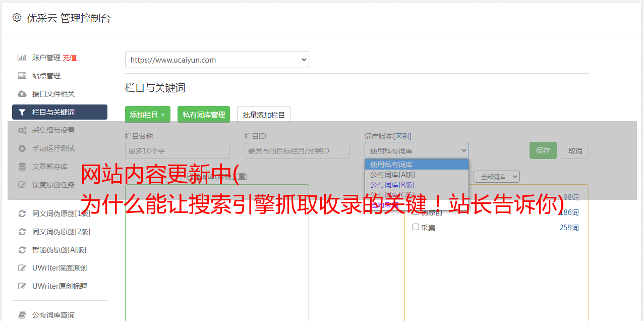Open 手动运行测试 via its play icon

click(x=22, y=148)
